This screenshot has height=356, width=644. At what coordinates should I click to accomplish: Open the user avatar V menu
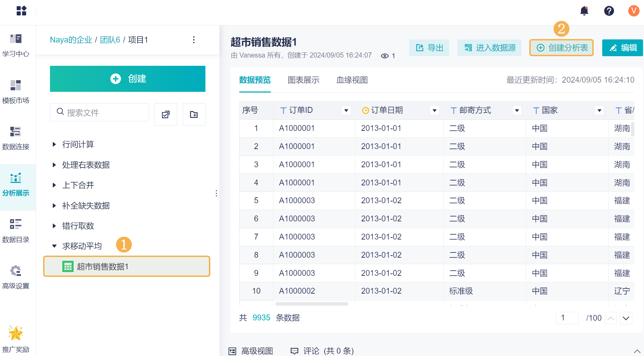634,11
